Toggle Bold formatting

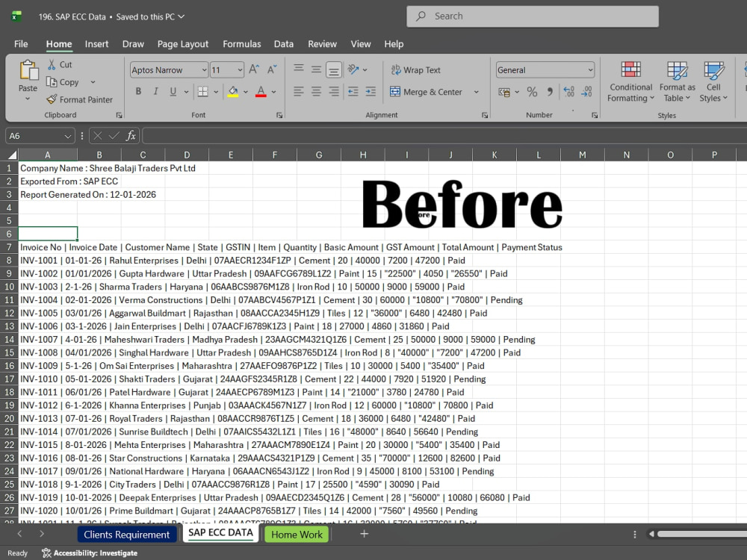[138, 91]
